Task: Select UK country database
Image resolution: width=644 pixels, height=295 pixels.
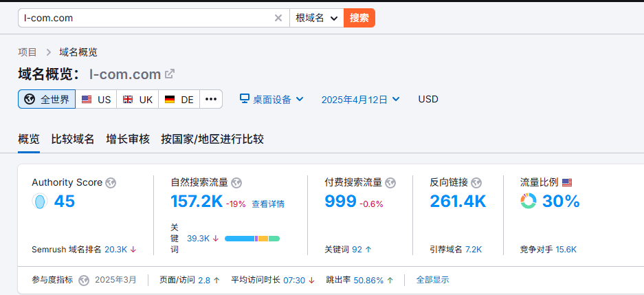Action: tap(137, 99)
